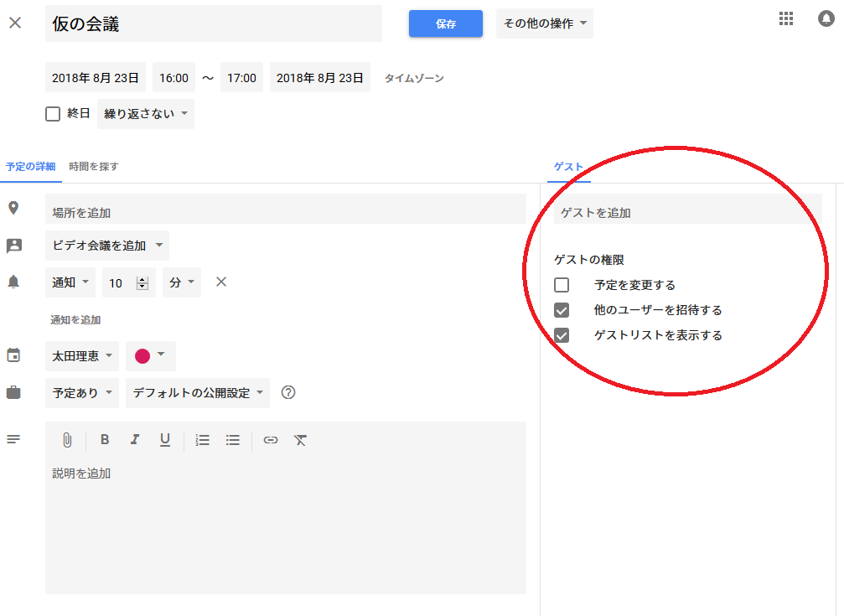Open the その他の操作 dropdown
This screenshot has width=844, height=616.
[x=545, y=23]
